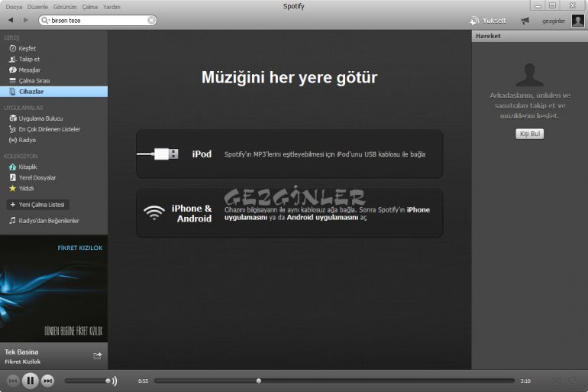Viewport: 588px width, 392px height.
Task: Click heading Müziğini her yere götür
Action: 289,78
